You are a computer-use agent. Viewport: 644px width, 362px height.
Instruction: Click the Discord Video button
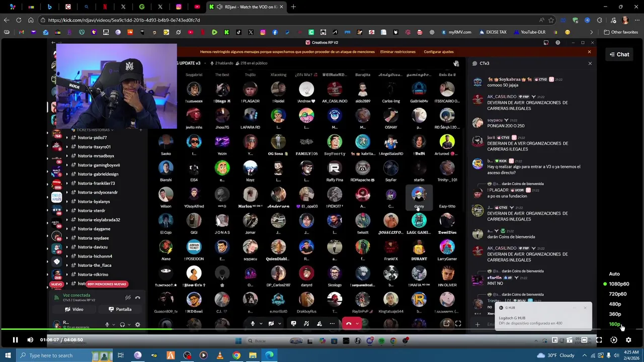[74, 309]
